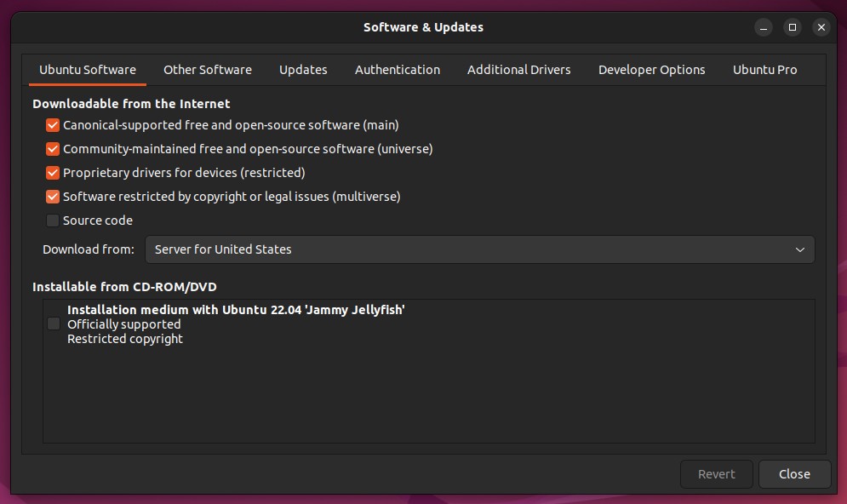847x504 pixels.
Task: Toggle multiverse software checkbox off
Action: pos(53,197)
